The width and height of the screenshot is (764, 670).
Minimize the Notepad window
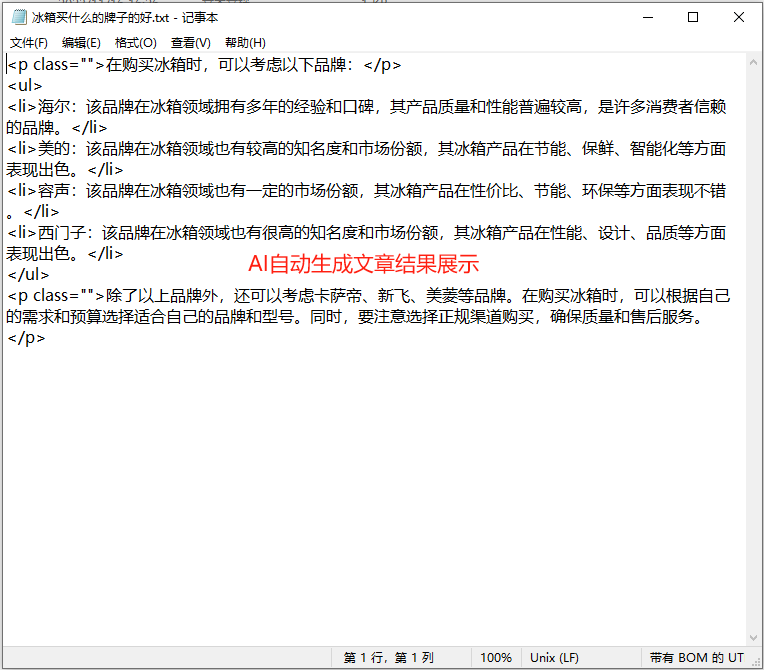[x=648, y=18]
